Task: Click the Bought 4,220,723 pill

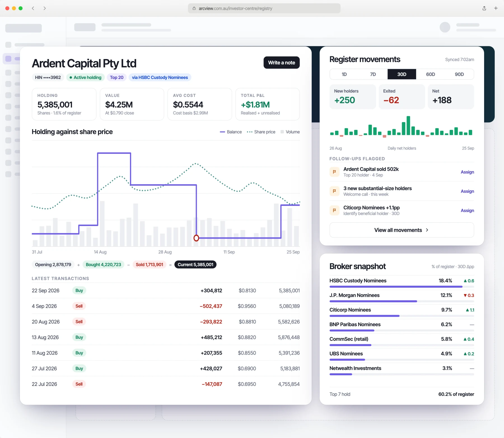Action: [x=103, y=265]
